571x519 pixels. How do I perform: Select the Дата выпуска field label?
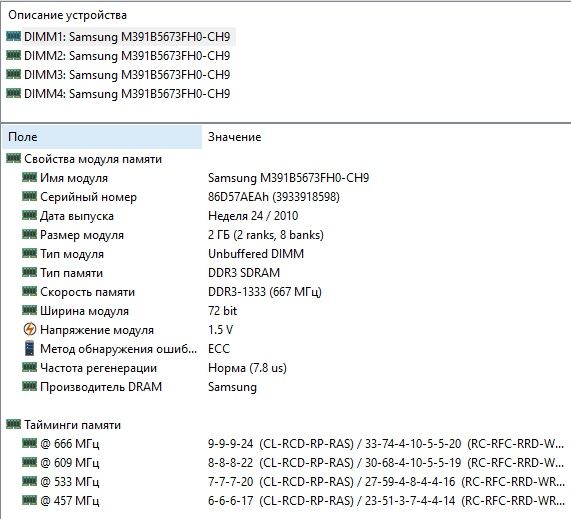[x=77, y=216]
